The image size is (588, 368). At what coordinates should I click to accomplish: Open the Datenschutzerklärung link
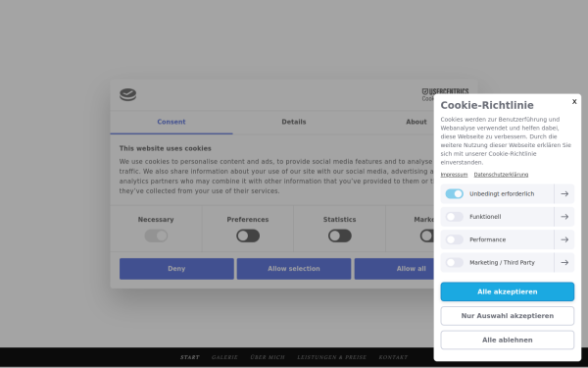(501, 175)
